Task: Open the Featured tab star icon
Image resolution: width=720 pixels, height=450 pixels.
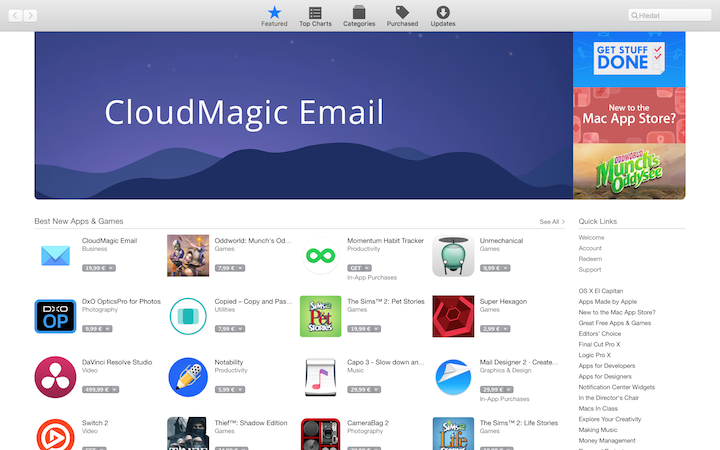Action: pyautogui.click(x=274, y=12)
